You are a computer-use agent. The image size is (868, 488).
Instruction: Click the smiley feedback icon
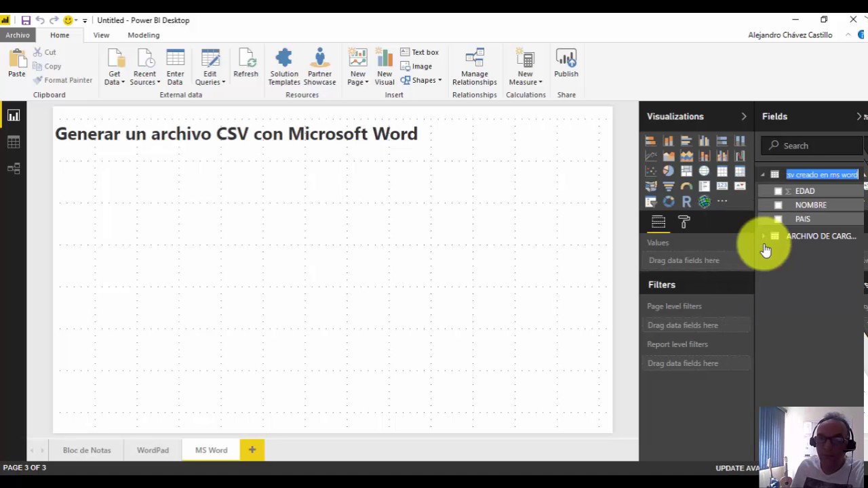pos(68,20)
